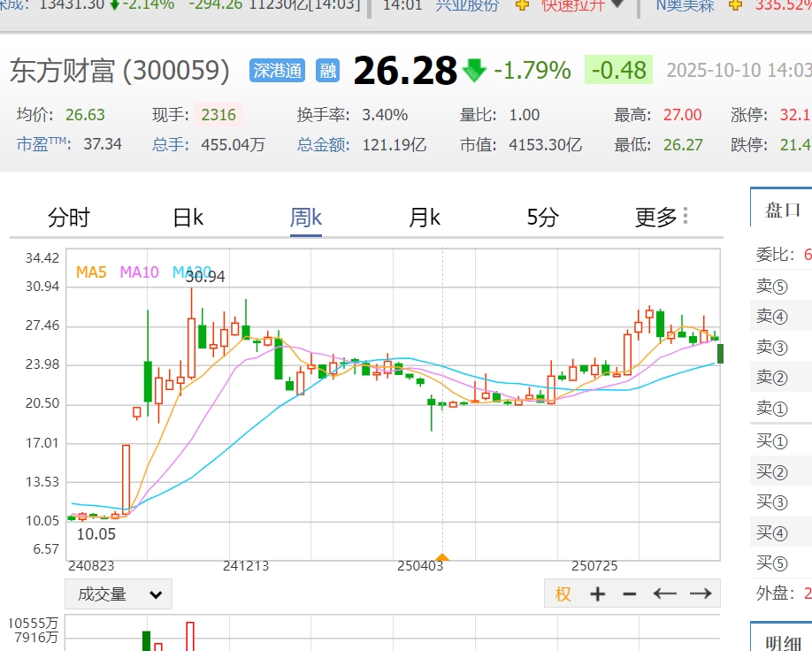
Task: Click the 市盈TTM label
Action: [44, 144]
